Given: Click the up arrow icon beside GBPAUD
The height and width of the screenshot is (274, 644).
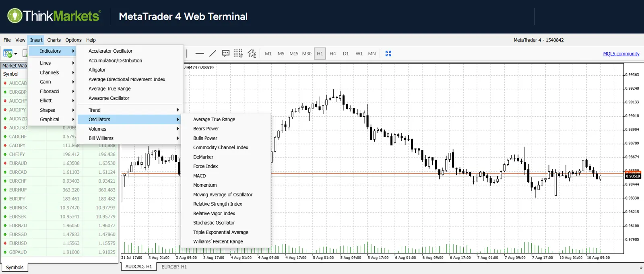Looking at the screenshot, I should coord(5,252).
